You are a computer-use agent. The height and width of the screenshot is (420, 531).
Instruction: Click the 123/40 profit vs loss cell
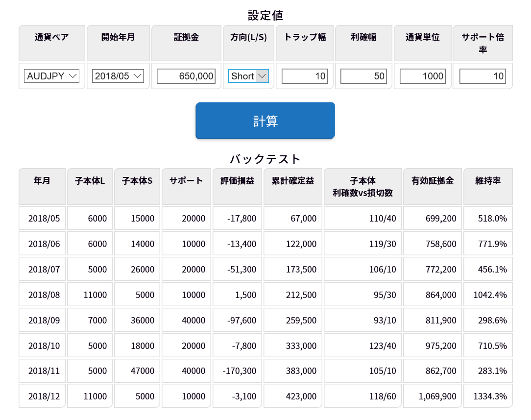point(362,346)
